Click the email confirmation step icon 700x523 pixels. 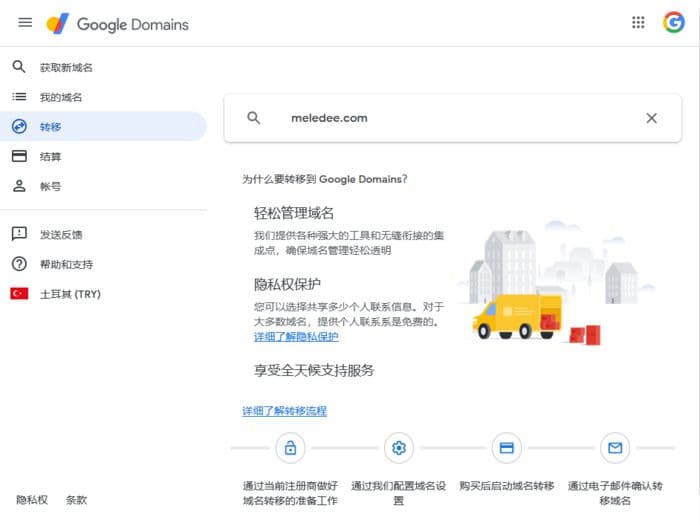pos(615,448)
